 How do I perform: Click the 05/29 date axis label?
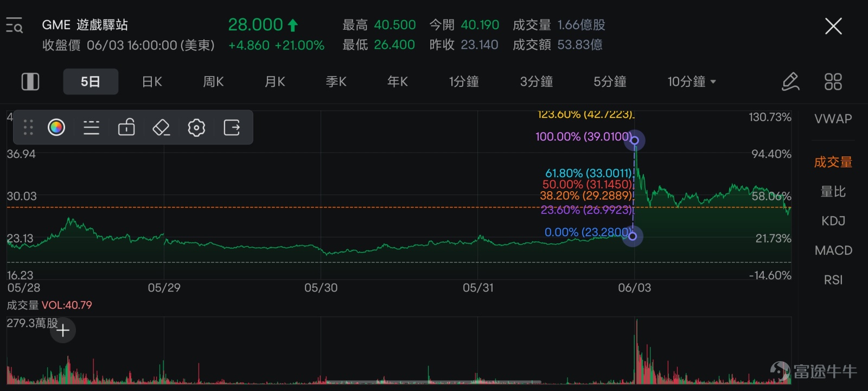click(164, 288)
